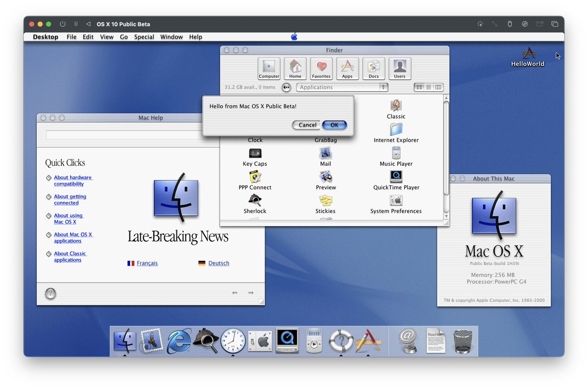588x388 pixels.
Task: Open the File menu
Action: tap(72, 37)
